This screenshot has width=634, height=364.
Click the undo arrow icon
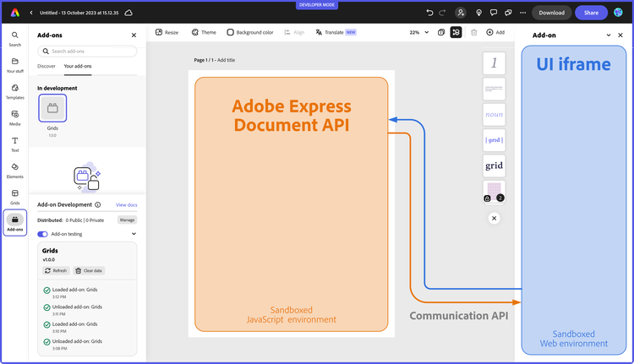point(430,13)
